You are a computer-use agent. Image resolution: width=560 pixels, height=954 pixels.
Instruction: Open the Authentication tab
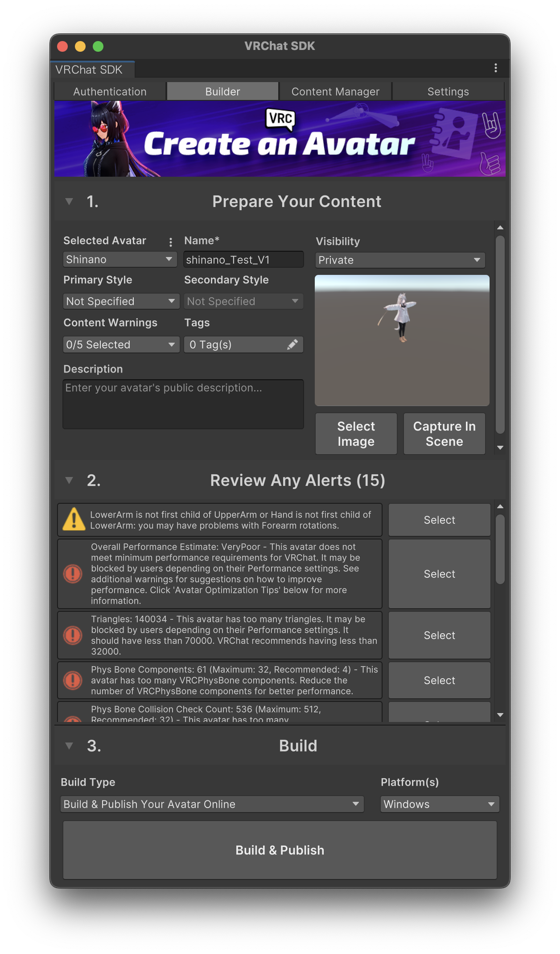[x=110, y=91]
